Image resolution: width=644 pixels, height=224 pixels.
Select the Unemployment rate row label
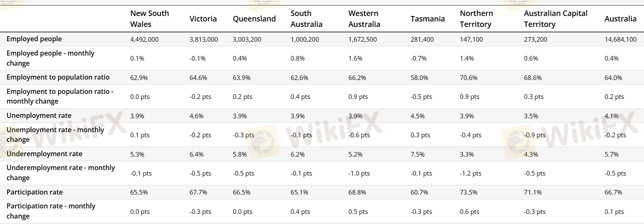click(x=39, y=116)
